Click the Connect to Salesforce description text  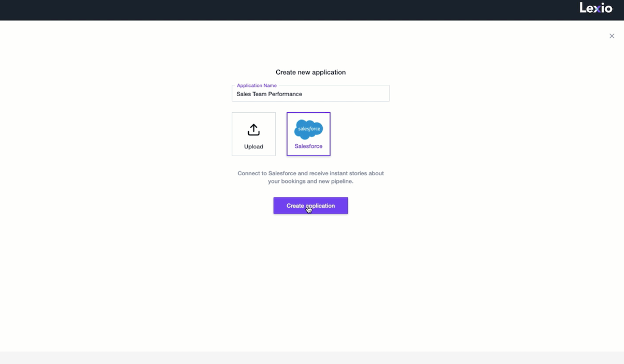point(310,177)
